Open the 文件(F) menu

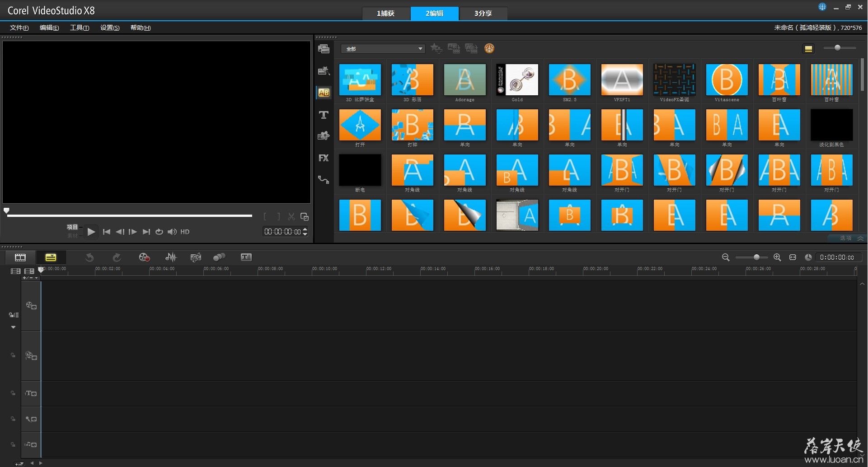pos(19,28)
